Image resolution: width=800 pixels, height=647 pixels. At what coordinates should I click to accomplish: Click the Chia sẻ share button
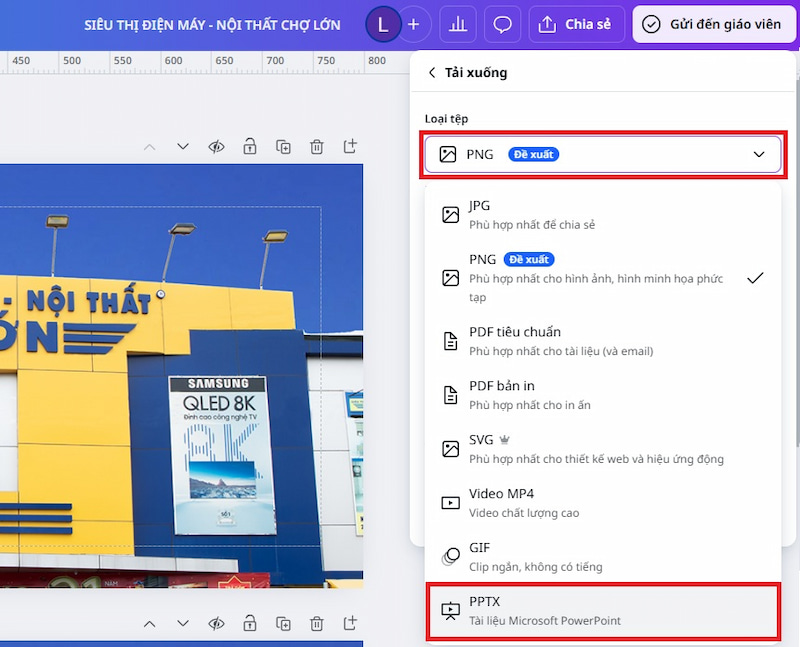[577, 24]
